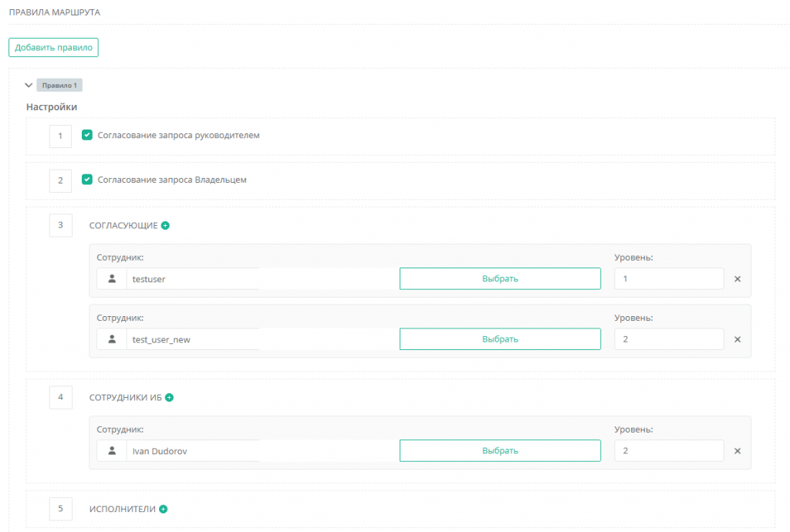
Task: Click the test_user_new employee field
Action: pyautogui.click(x=193, y=339)
